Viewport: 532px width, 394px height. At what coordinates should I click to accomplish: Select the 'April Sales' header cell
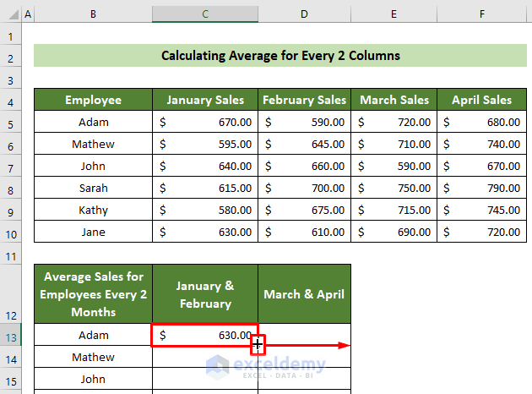tap(481, 100)
